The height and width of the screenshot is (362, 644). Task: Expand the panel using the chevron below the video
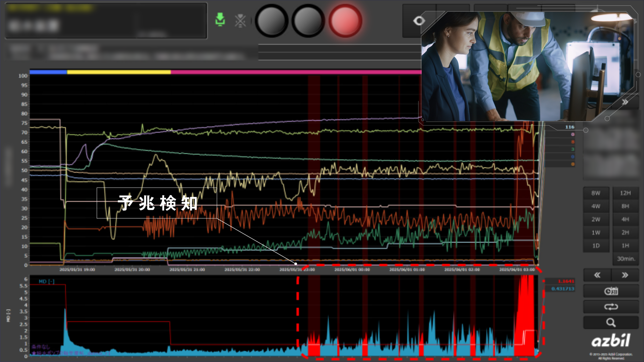pyautogui.click(x=625, y=102)
